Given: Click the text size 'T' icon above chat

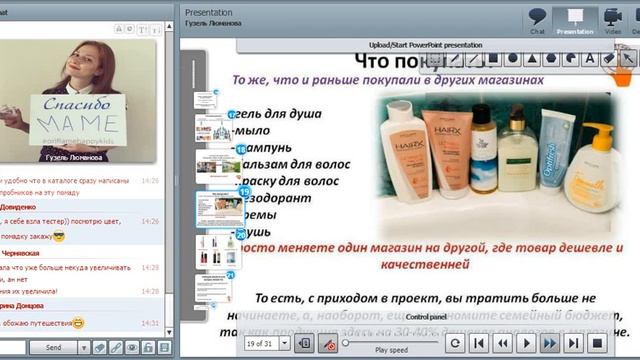Looking at the screenshot, I should pos(142,29).
